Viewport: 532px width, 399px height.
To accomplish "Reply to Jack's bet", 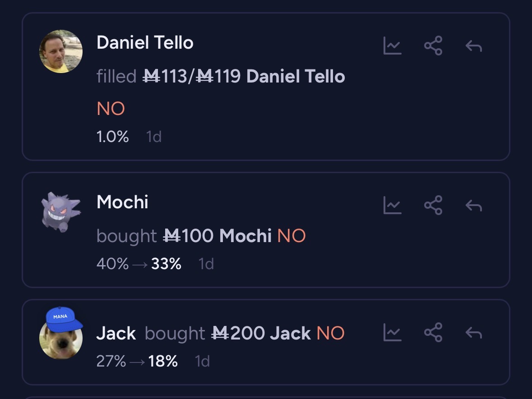I will point(474,333).
